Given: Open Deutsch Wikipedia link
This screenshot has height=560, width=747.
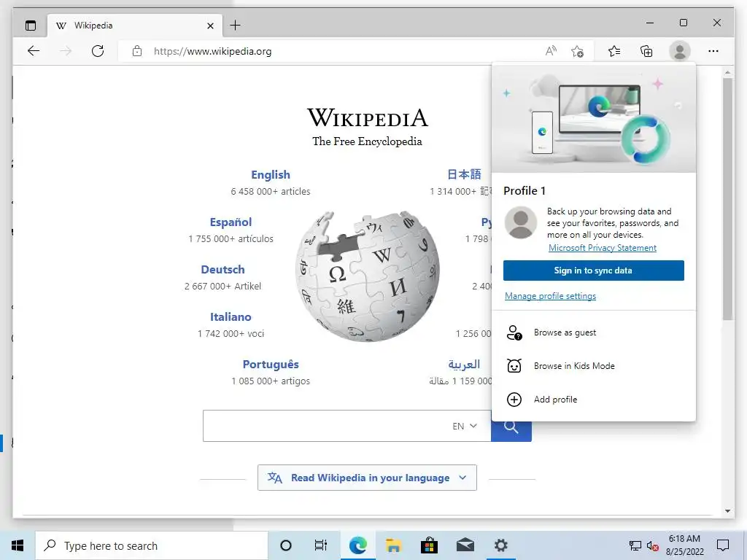Looking at the screenshot, I should pos(222,270).
